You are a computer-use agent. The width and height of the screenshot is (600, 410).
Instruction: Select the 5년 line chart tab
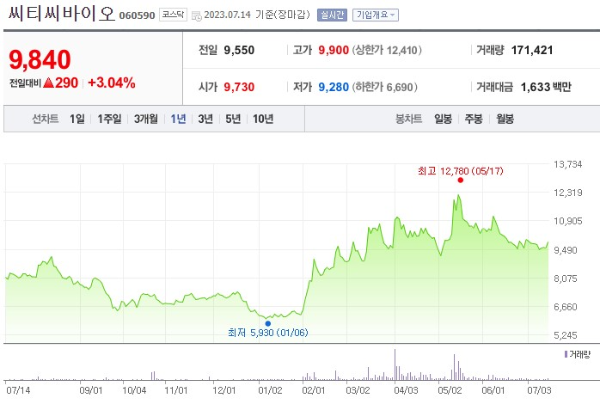point(233,119)
